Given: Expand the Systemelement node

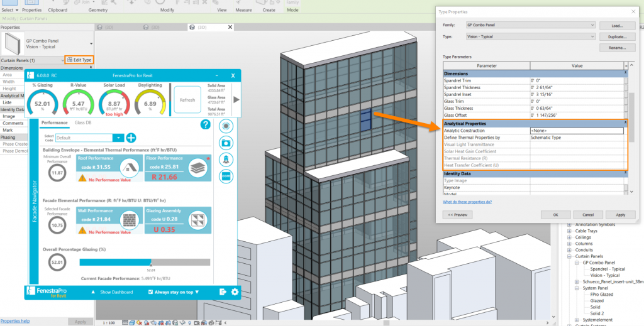Looking at the screenshot, I should [x=577, y=320].
